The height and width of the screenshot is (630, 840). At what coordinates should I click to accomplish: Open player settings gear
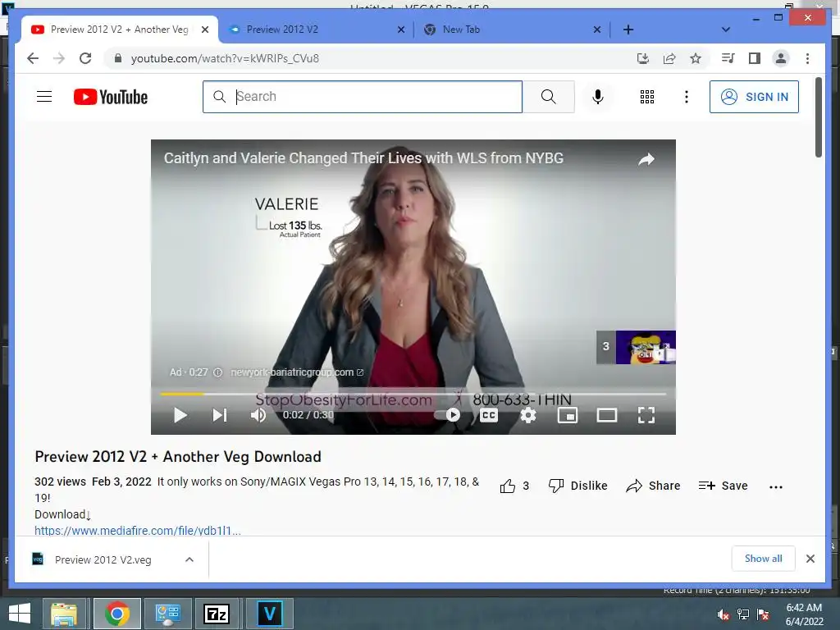(528, 415)
